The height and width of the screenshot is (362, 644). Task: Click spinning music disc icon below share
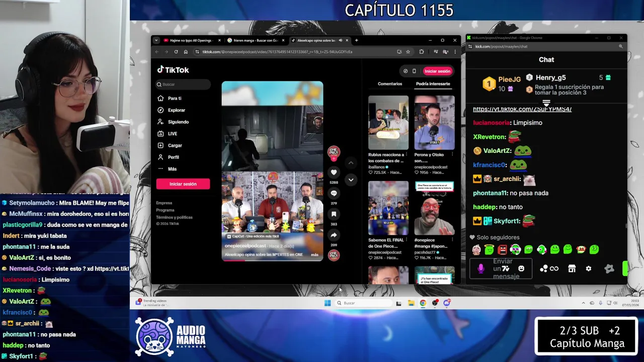pyautogui.click(x=334, y=255)
